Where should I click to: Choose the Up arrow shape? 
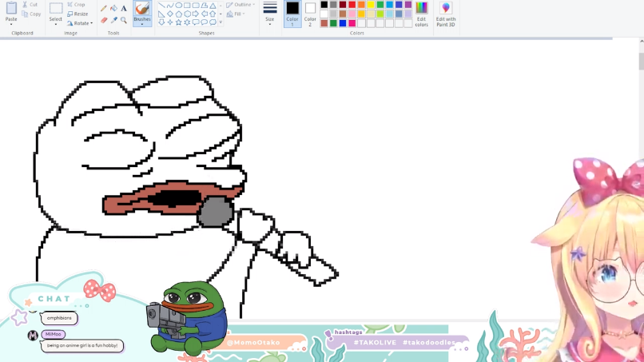[213, 14]
